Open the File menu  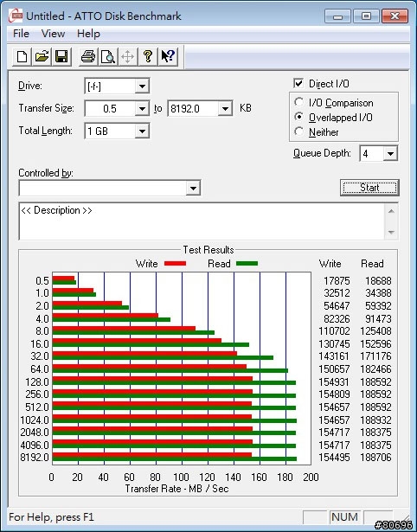tap(21, 34)
